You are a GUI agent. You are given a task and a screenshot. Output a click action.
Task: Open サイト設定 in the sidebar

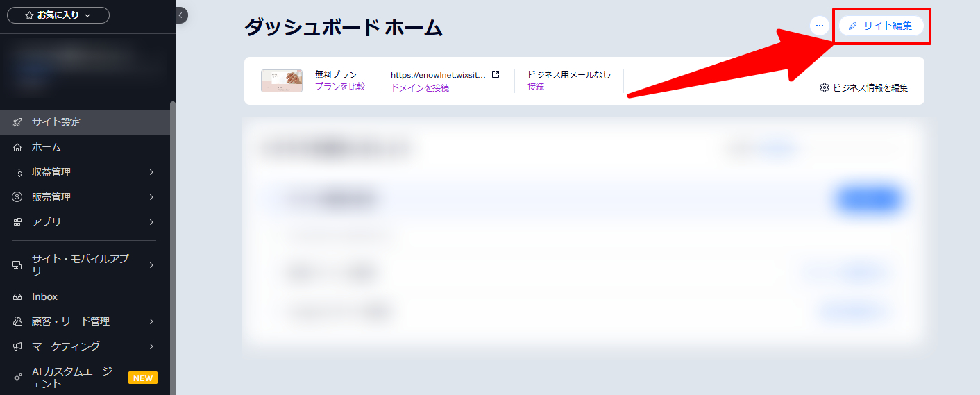(x=85, y=122)
